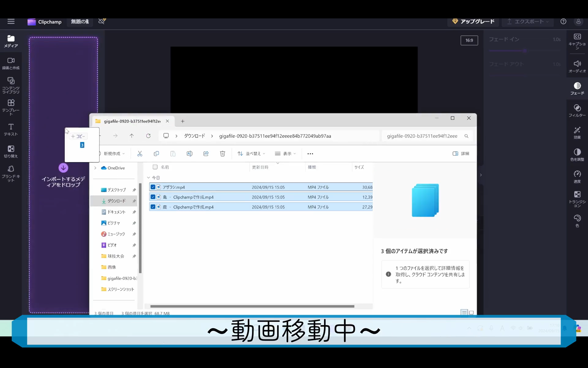
Task: Toggle the select-all checkbox beside 名前
Action: click(x=155, y=167)
